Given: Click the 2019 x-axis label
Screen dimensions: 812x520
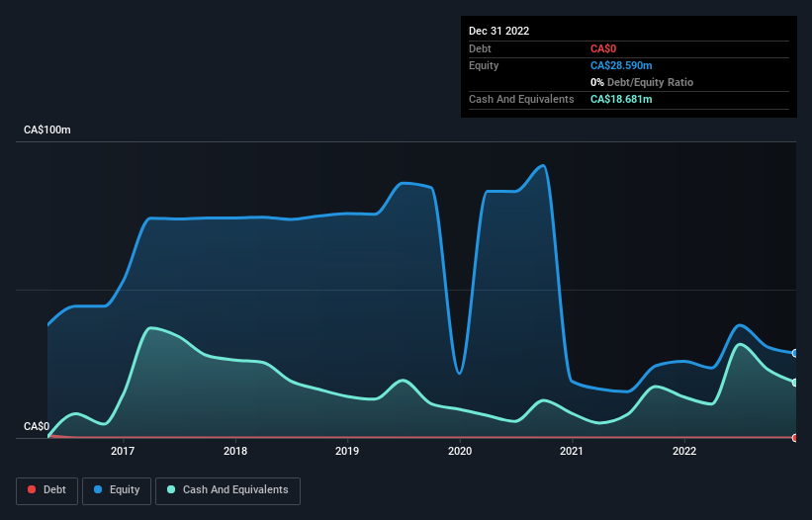Looking at the screenshot, I should click(x=347, y=451).
